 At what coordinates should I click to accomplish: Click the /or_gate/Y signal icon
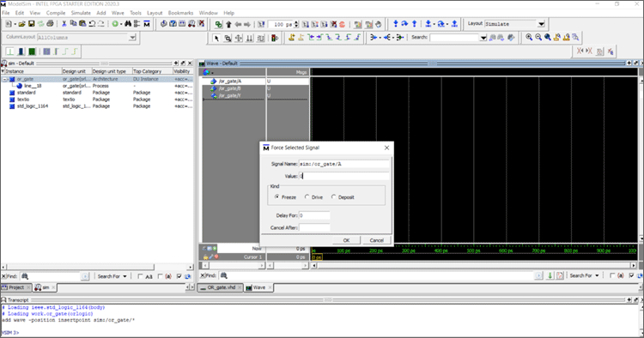[x=214, y=95]
